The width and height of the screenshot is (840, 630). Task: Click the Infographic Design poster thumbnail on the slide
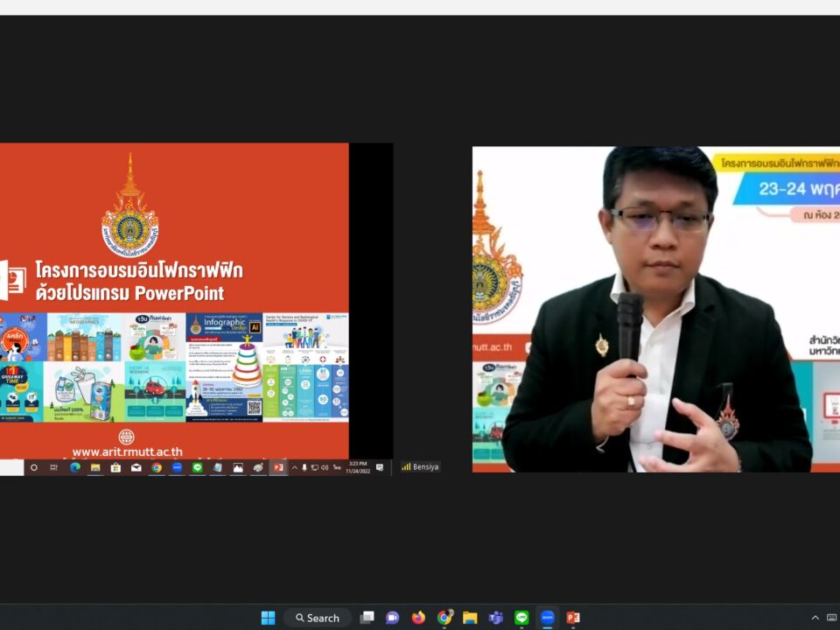tap(224, 367)
